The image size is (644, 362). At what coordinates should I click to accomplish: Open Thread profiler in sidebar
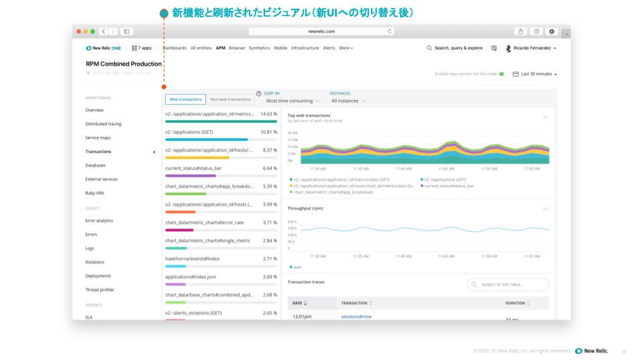[100, 290]
